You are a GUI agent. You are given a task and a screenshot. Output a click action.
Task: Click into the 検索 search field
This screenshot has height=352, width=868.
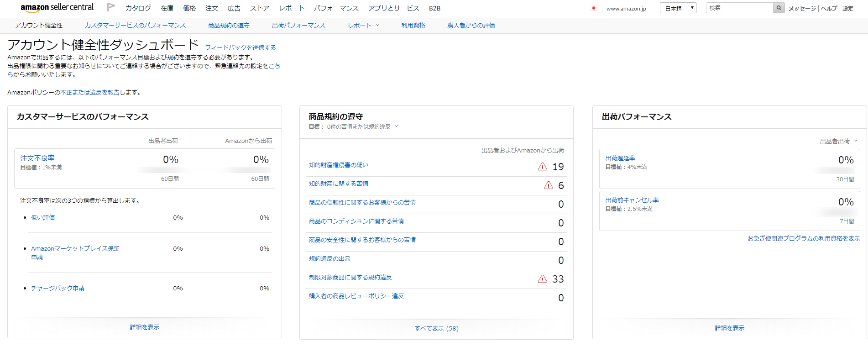pyautogui.click(x=739, y=8)
